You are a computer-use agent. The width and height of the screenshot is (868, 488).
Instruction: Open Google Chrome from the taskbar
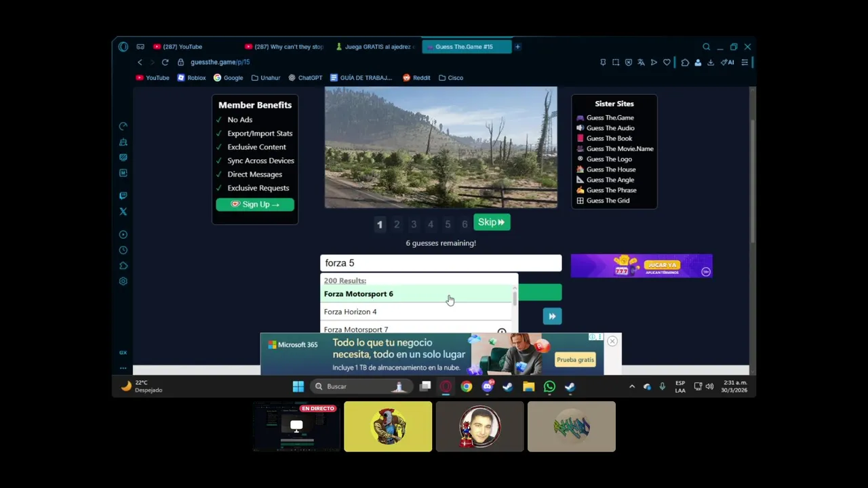click(467, 386)
